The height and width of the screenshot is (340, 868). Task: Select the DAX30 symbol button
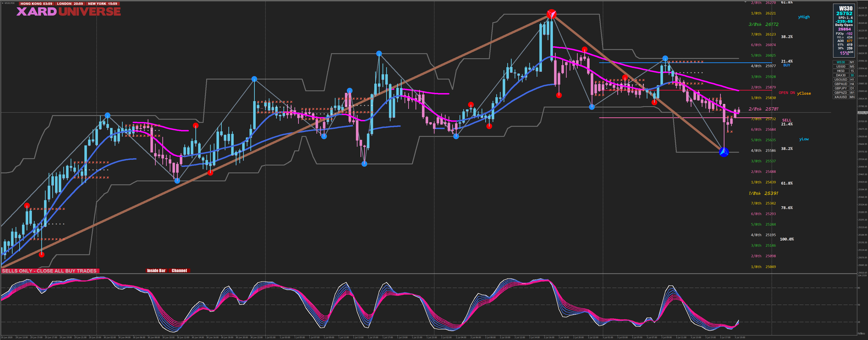pos(840,75)
